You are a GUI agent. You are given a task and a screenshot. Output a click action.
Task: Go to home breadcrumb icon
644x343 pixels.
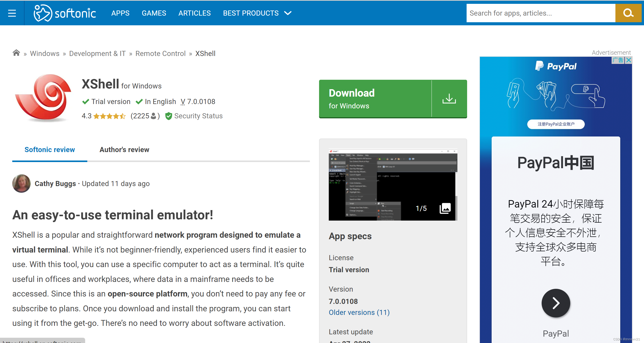pos(16,53)
